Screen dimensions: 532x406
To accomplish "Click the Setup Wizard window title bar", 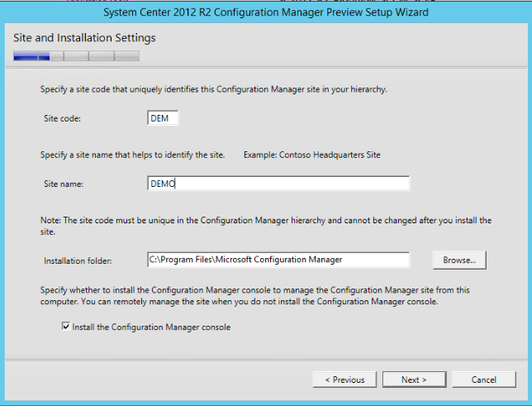I will pyautogui.click(x=266, y=12).
